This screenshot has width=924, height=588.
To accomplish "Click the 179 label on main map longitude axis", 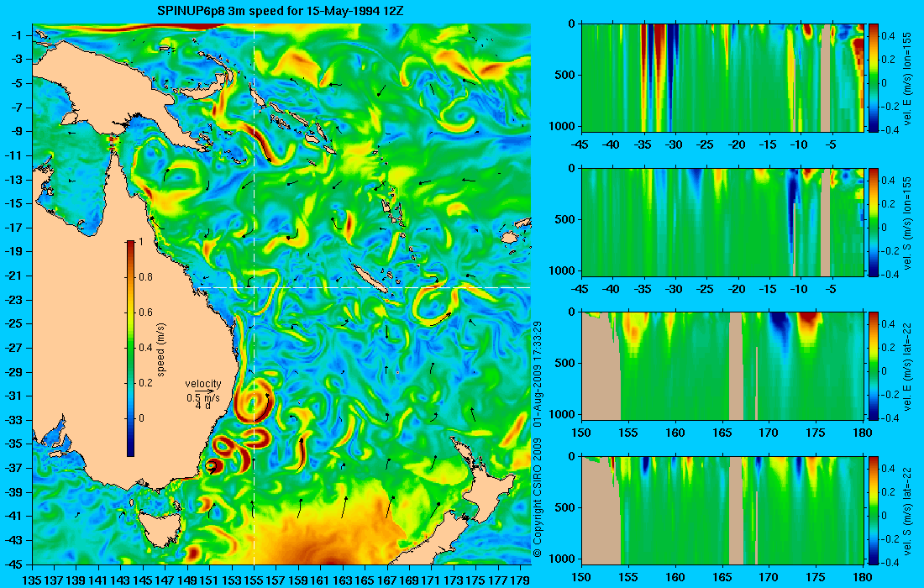I will pos(520,580).
